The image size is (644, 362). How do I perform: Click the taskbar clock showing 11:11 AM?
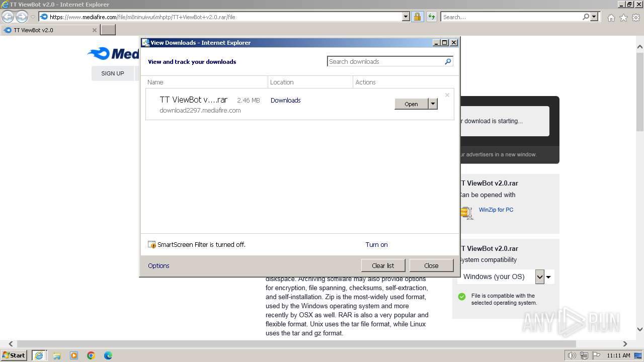(618, 355)
